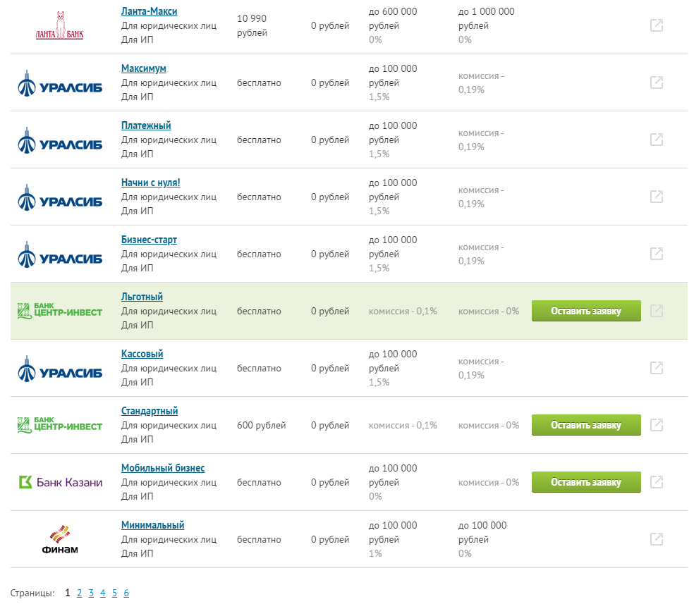This screenshot has height=616, width=694.
Task: Select current page number 1
Action: tap(68, 593)
